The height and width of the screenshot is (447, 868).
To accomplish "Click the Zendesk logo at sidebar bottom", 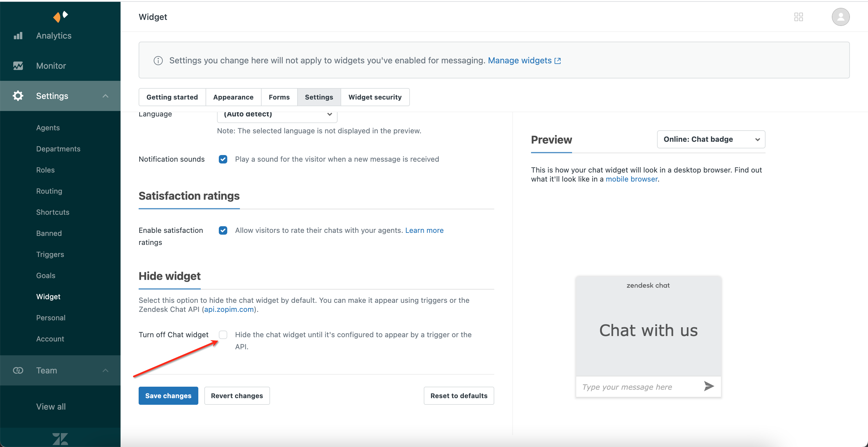I will (60, 439).
